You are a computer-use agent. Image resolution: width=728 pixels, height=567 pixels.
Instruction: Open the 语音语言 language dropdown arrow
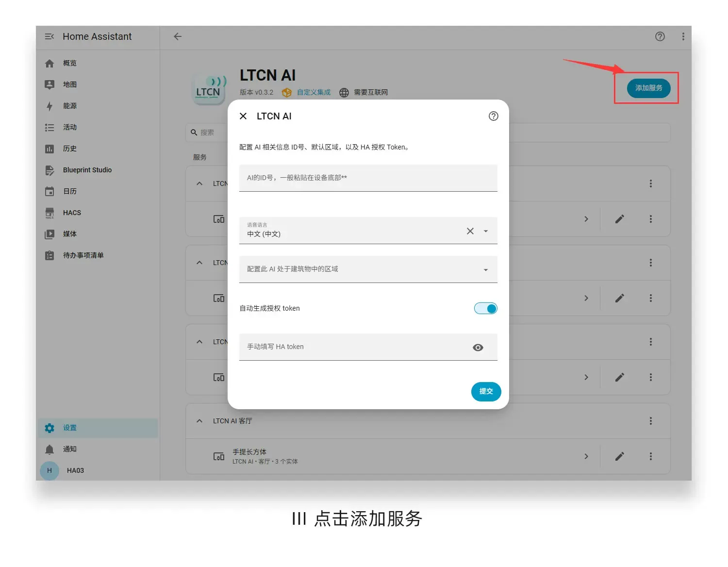tap(486, 231)
